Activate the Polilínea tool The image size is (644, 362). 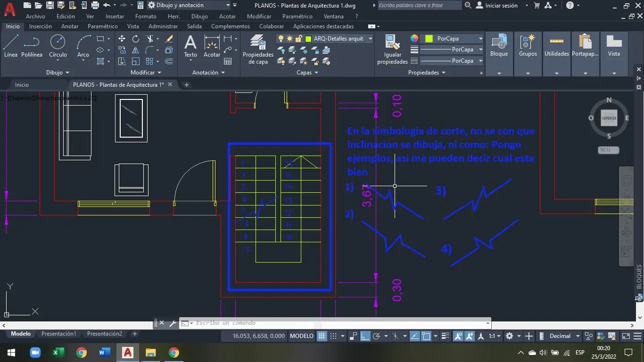[32, 47]
